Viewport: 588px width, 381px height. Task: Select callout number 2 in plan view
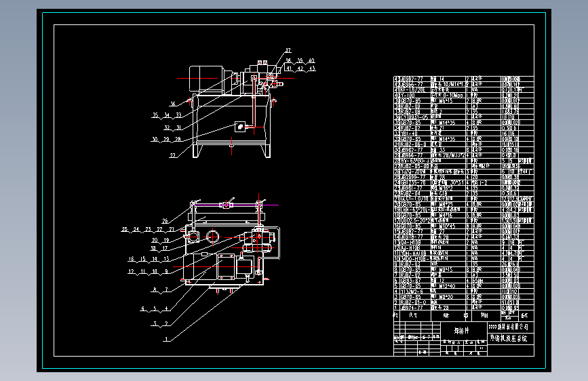point(167,323)
